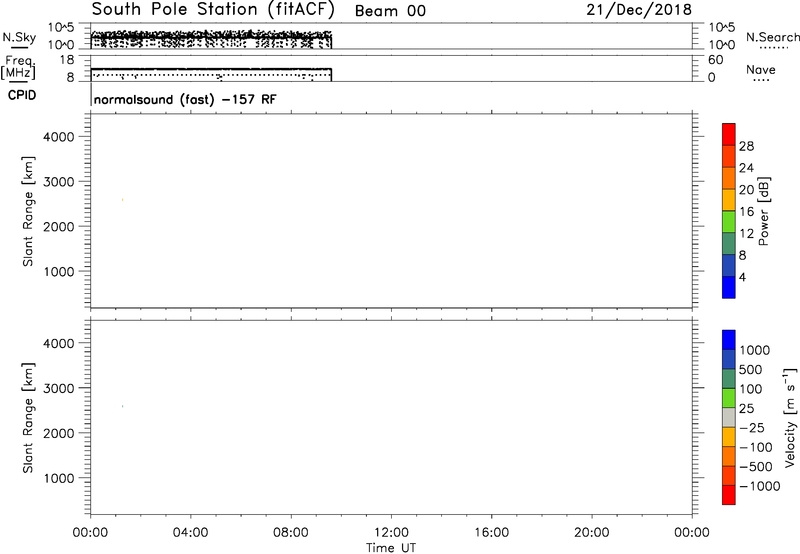Click the yellow 16–20 dB Power colorbar segment
Screen dimensions: 800x554
click(x=729, y=200)
